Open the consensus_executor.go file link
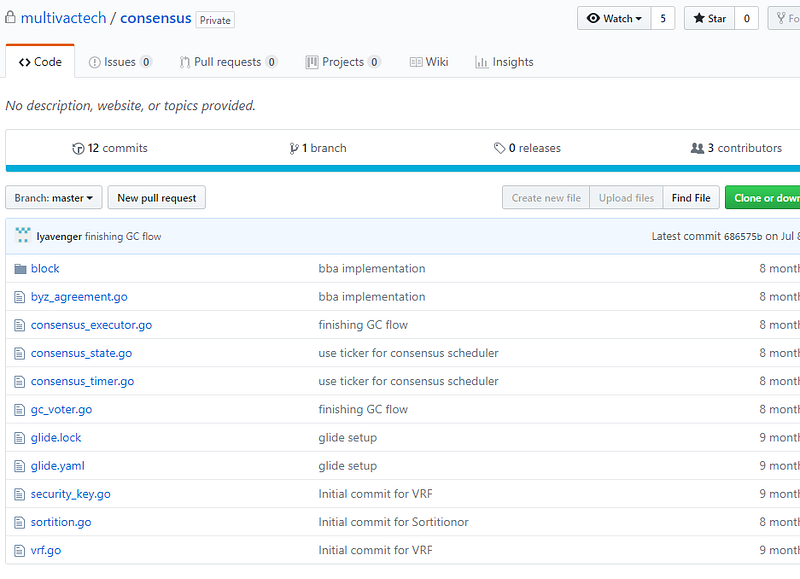This screenshot has height=579, width=800. [x=91, y=325]
